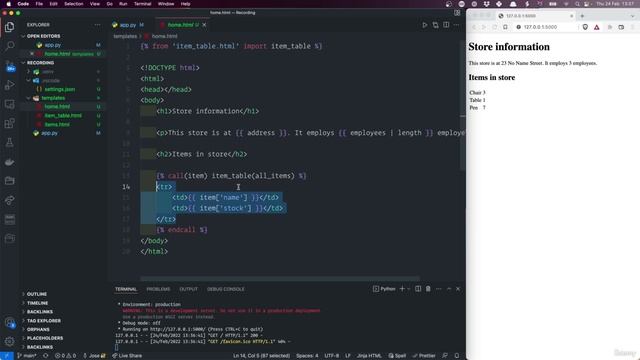Bookmark the page in browser toolbar

point(505,27)
